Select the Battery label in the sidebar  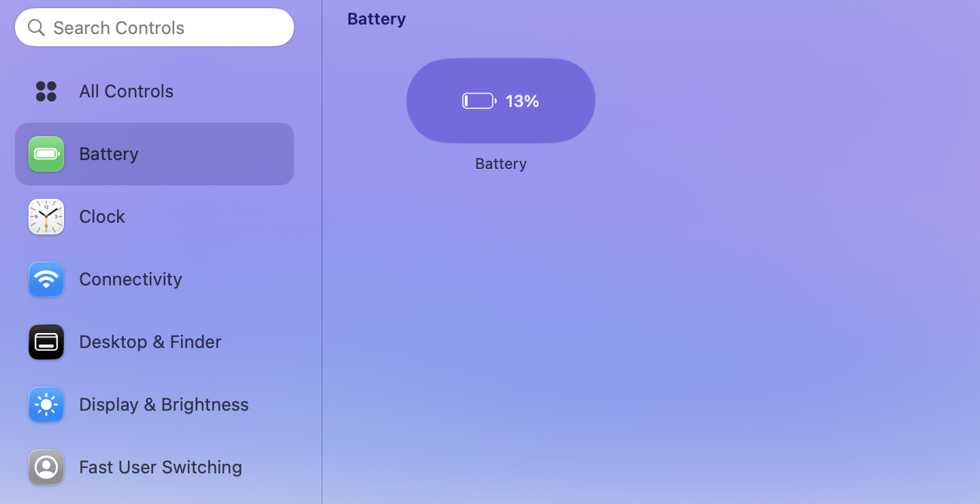coord(109,154)
